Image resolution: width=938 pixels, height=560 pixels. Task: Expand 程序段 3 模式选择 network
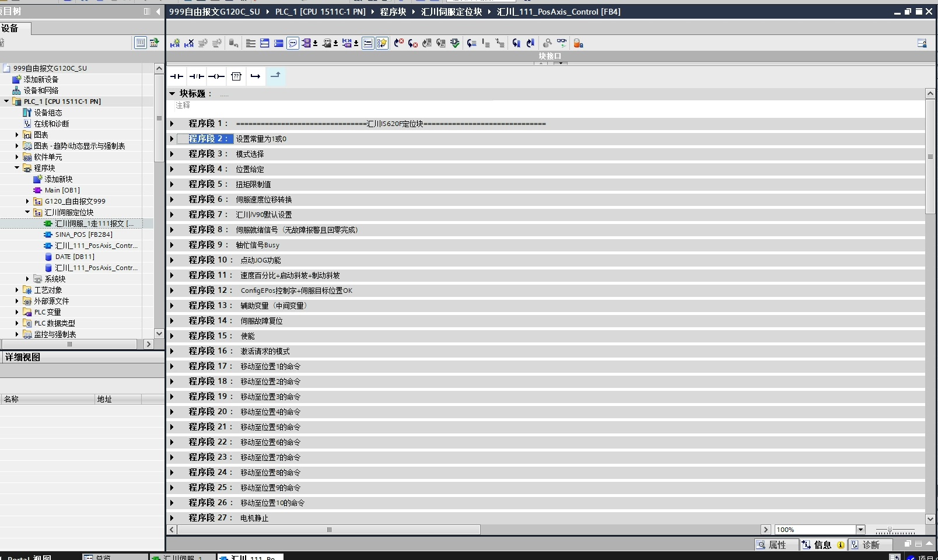pyautogui.click(x=172, y=154)
